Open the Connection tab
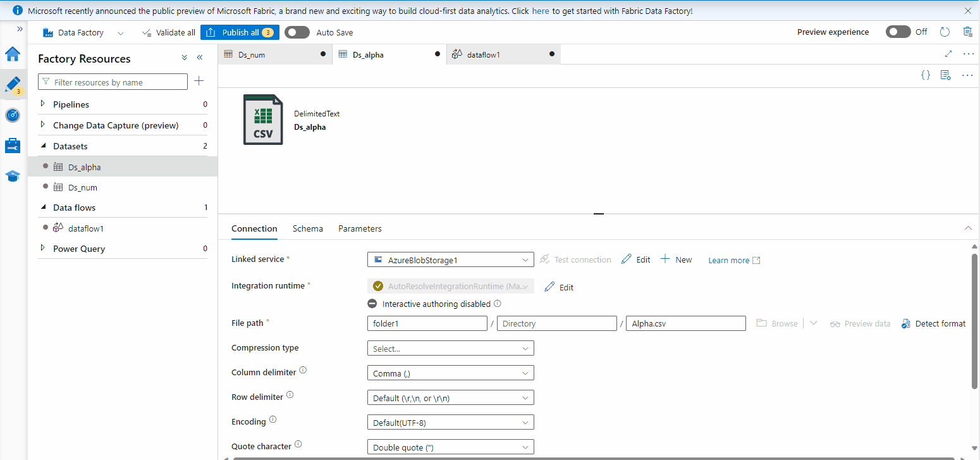The image size is (980, 460). 254,228
